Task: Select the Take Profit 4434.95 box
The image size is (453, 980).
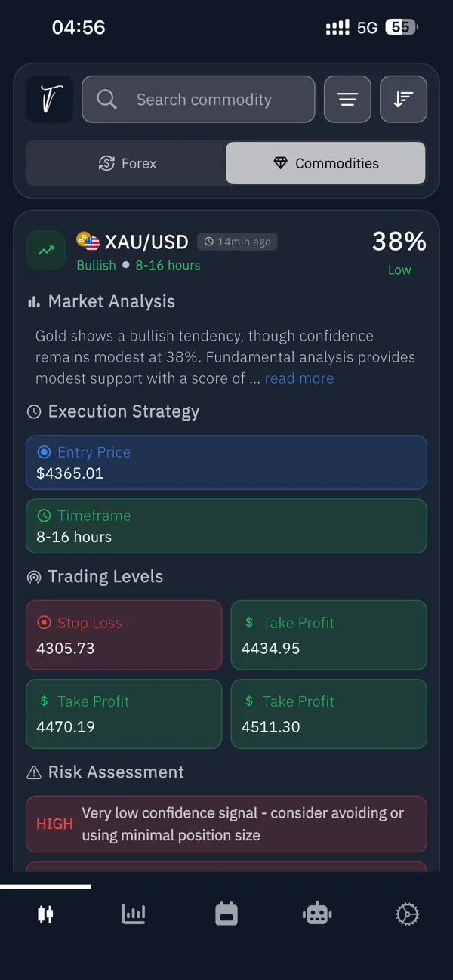Action: [x=329, y=635]
